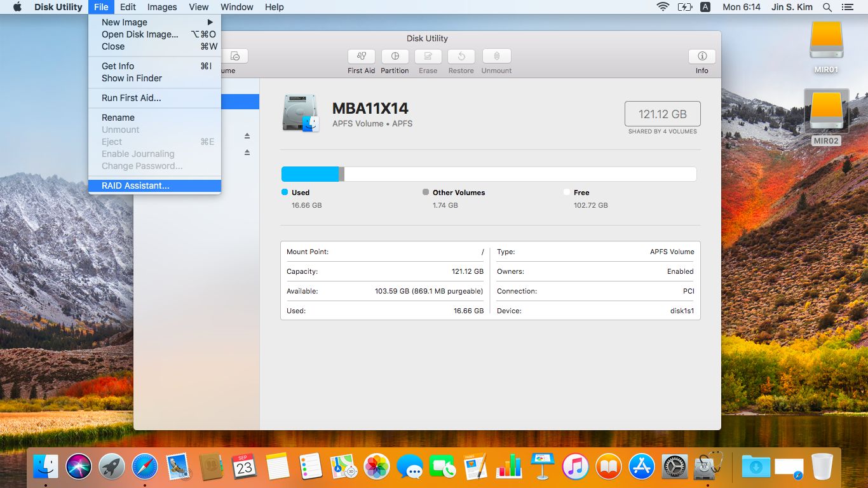This screenshot has height=488, width=868.
Task: Open the Apple menu
Action: click(x=17, y=7)
